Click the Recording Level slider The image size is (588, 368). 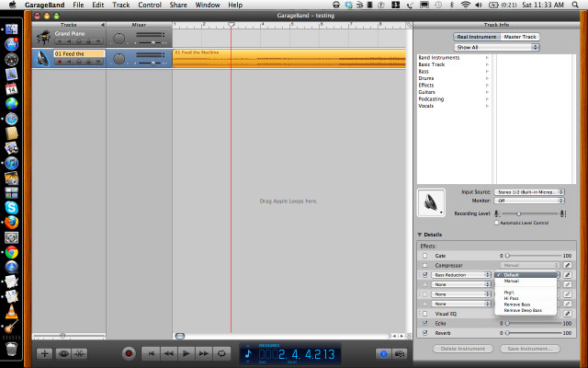(530, 213)
